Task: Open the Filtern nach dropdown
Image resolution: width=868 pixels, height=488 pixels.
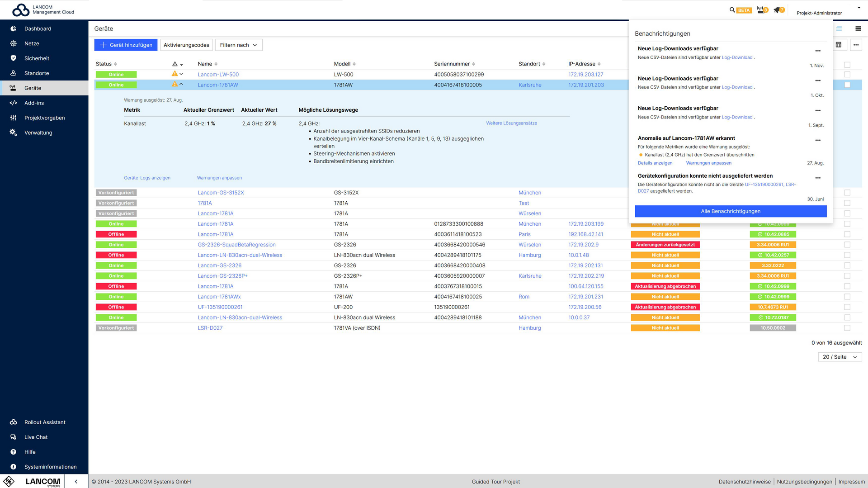Action: point(239,45)
